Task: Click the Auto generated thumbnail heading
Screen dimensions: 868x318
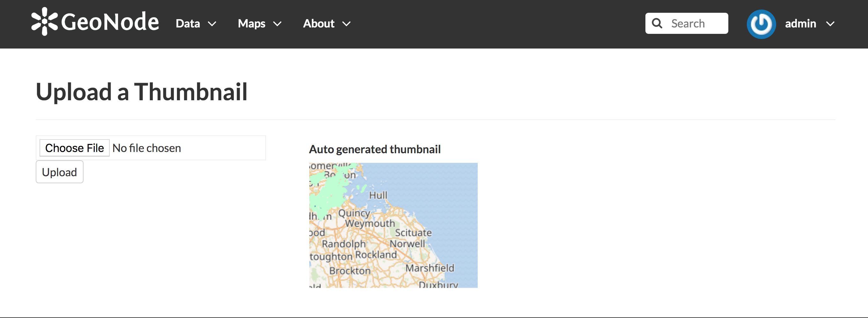Action: [375, 149]
